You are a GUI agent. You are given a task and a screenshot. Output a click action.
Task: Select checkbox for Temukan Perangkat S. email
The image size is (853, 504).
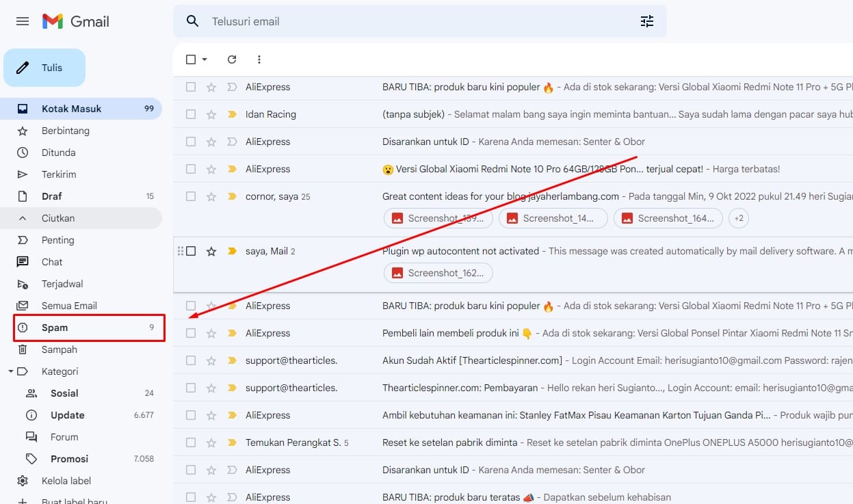click(x=191, y=442)
